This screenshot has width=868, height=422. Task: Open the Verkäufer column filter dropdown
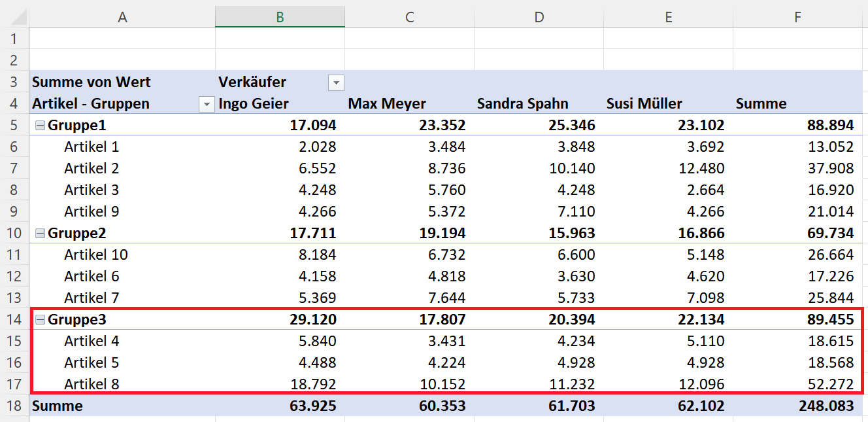(x=336, y=82)
